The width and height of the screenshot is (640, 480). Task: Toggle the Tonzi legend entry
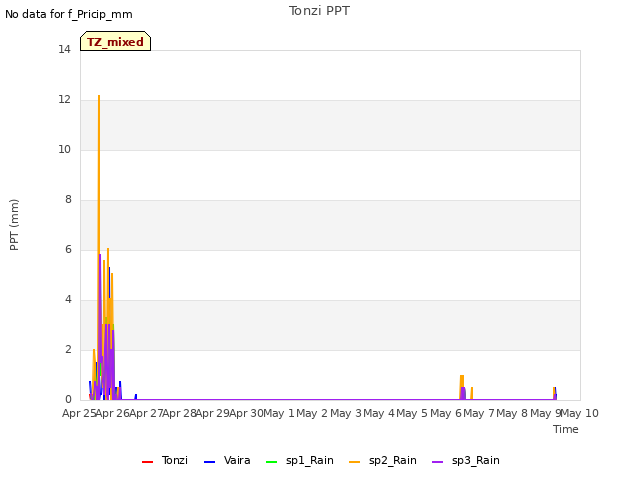coord(164,460)
